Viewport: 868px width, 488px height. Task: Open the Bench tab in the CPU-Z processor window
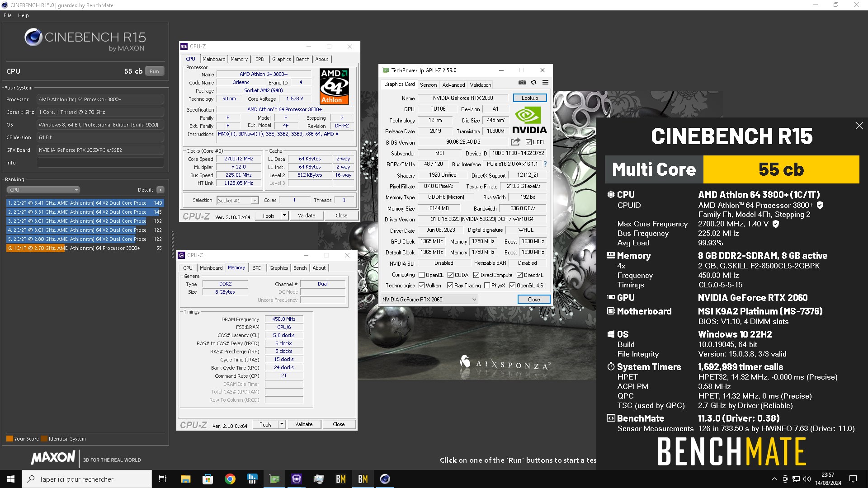[x=303, y=59]
